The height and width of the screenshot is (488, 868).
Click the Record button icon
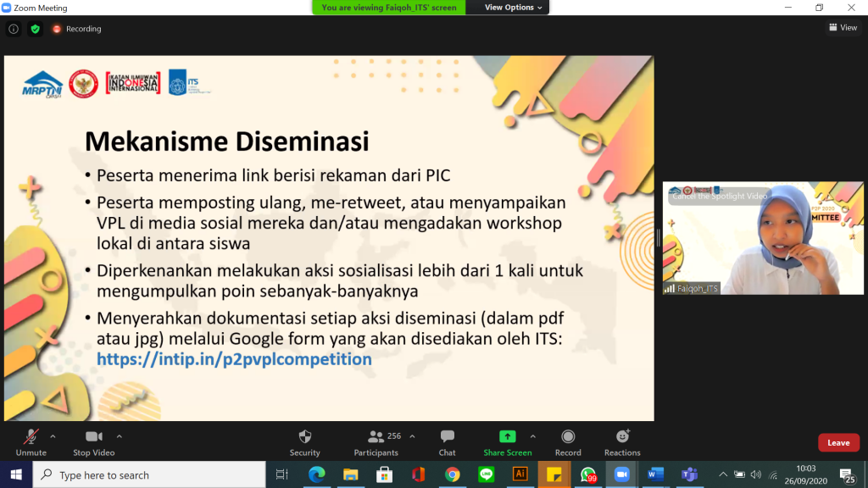pos(568,437)
